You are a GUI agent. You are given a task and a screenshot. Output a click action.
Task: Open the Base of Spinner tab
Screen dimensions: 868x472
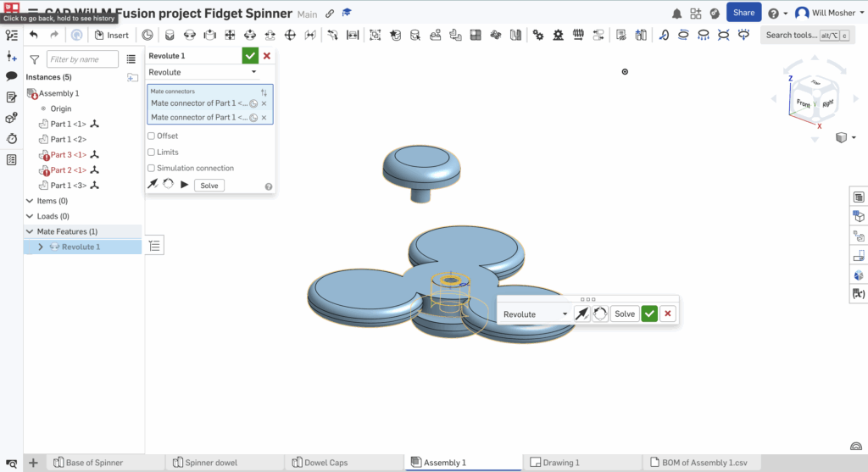pos(94,463)
